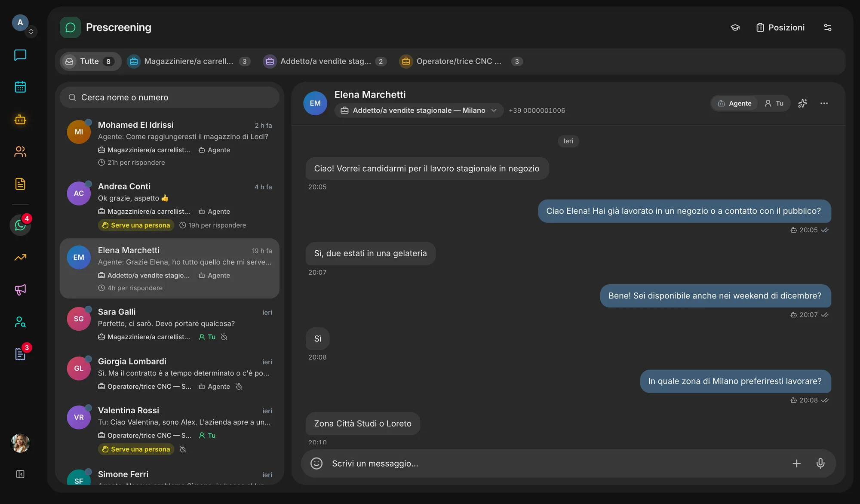Click the plus attachment icon
The image size is (860, 504).
click(796, 464)
